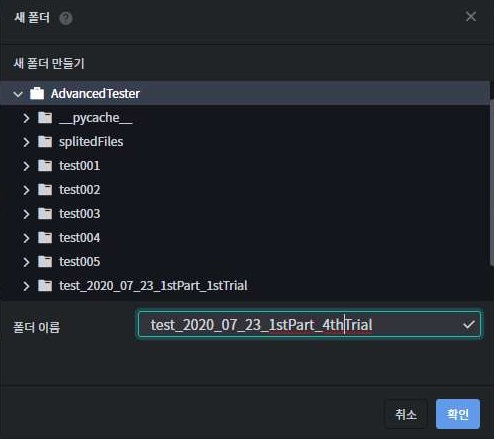The height and width of the screenshot is (439, 494).
Task: Select the test004 folder name
Action: click(80, 238)
